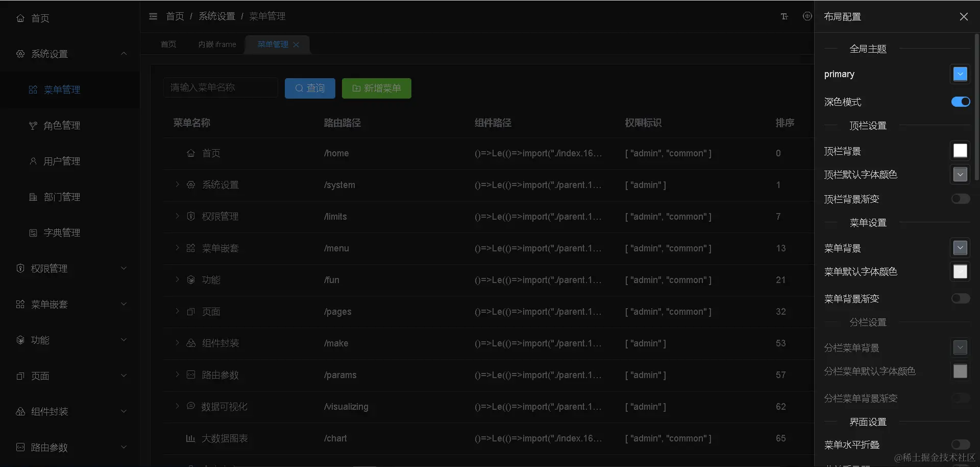Toggle the 深色模式 switch
The width and height of the screenshot is (980, 467).
[x=961, y=102]
